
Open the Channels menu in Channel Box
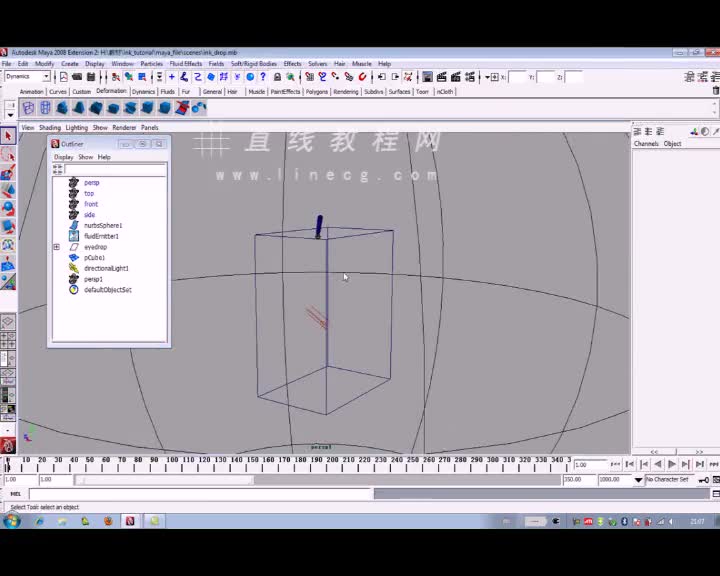[x=646, y=144]
